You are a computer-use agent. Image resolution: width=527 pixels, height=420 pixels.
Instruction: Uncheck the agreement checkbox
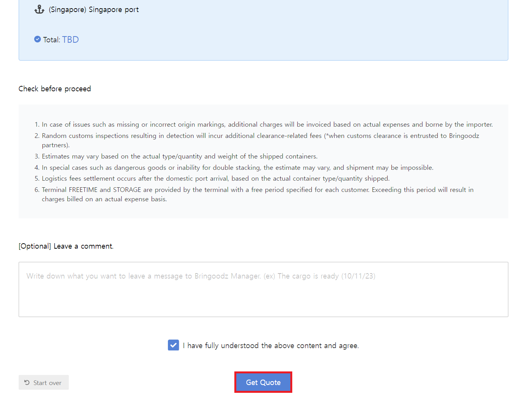(173, 345)
